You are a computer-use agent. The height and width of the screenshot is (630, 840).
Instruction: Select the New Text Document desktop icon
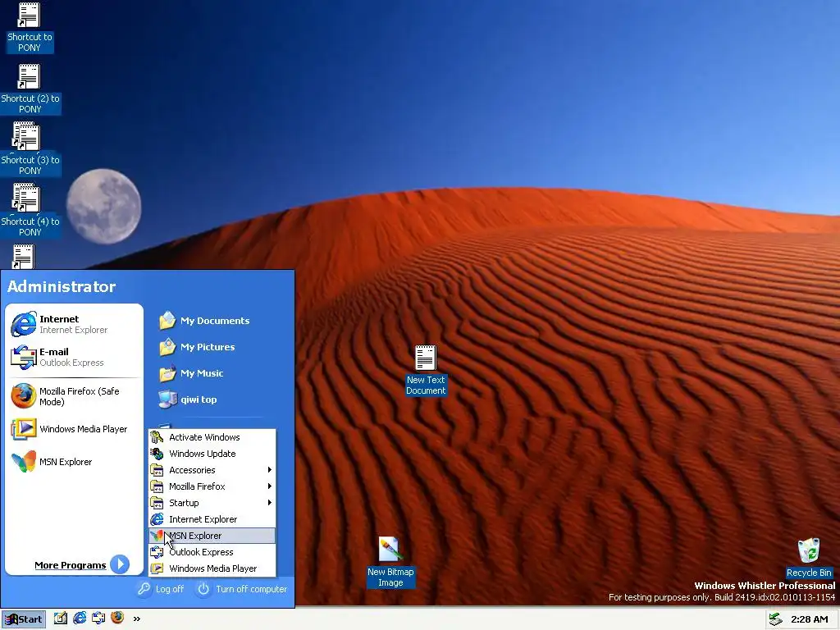pyautogui.click(x=426, y=371)
